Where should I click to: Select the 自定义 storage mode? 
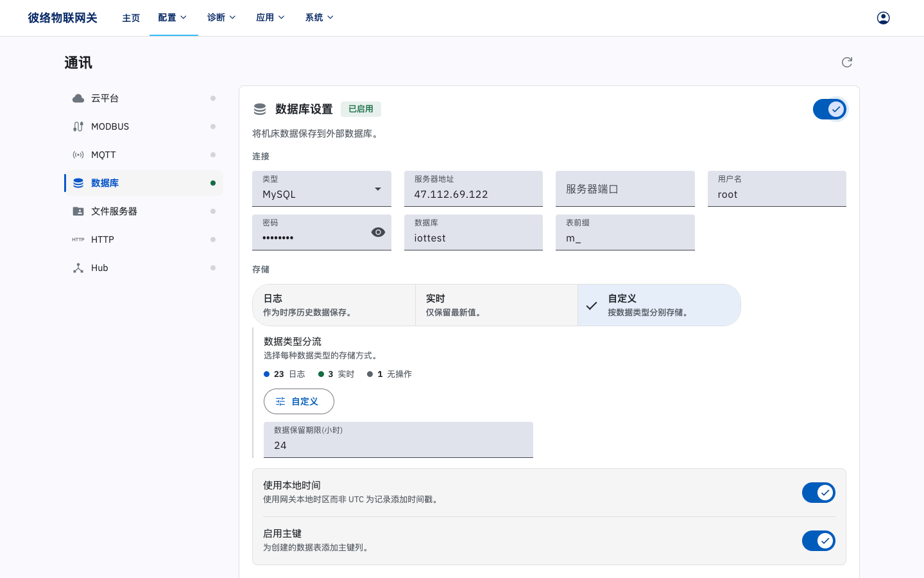click(x=659, y=305)
